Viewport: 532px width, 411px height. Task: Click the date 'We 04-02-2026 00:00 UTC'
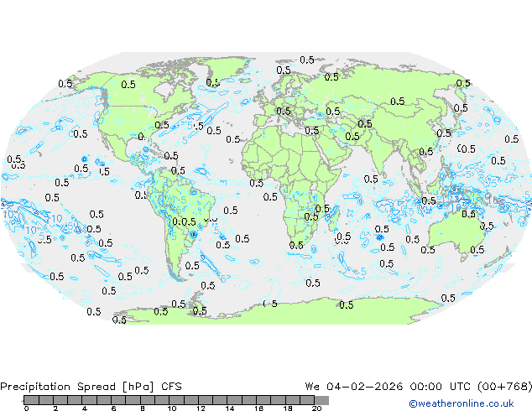(x=388, y=387)
